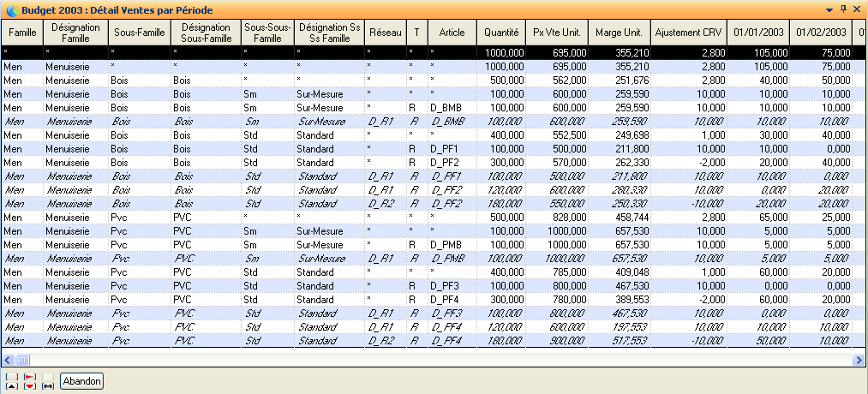Click the Réseau column header

384,33
